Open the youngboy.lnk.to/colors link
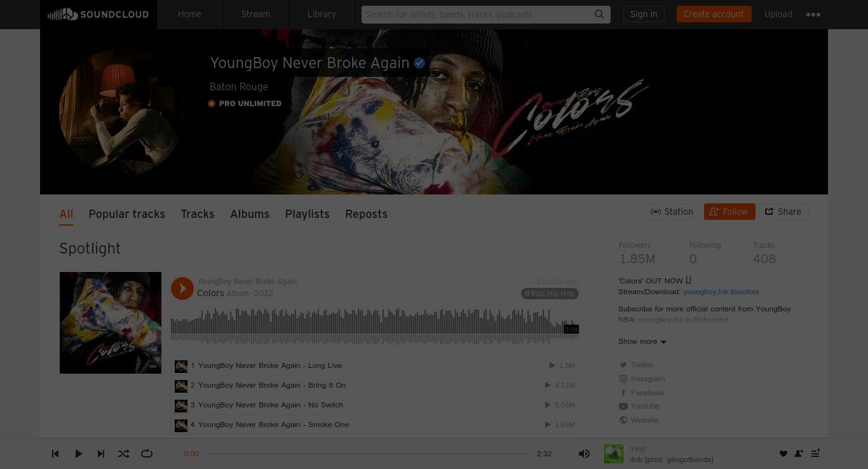868x469 pixels. (721, 292)
